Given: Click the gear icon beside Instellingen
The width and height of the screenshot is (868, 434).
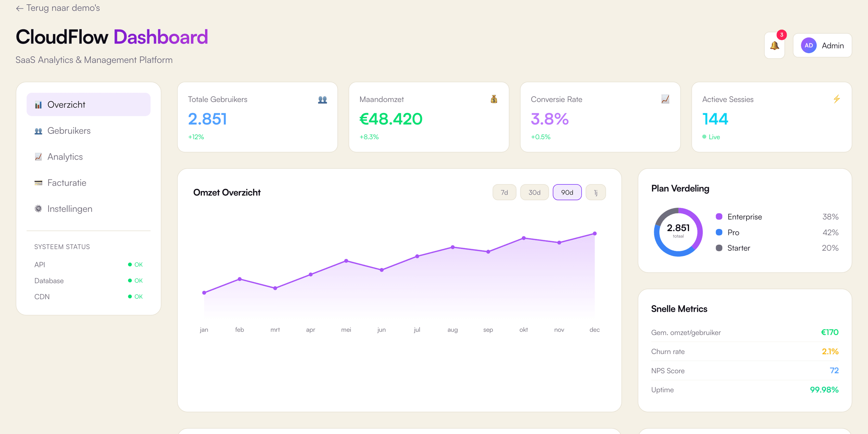Looking at the screenshot, I should point(38,209).
